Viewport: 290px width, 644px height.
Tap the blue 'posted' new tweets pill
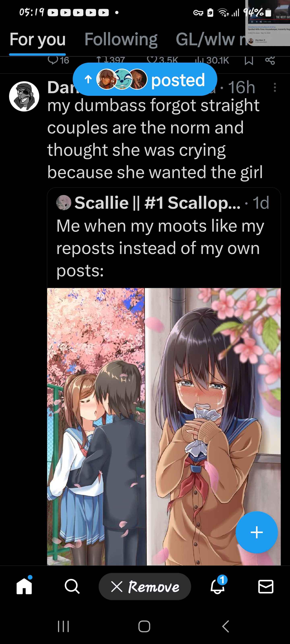tap(145, 79)
